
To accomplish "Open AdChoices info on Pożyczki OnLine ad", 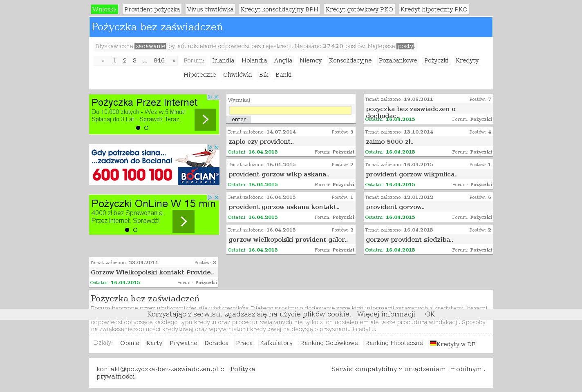I will pos(210,198).
